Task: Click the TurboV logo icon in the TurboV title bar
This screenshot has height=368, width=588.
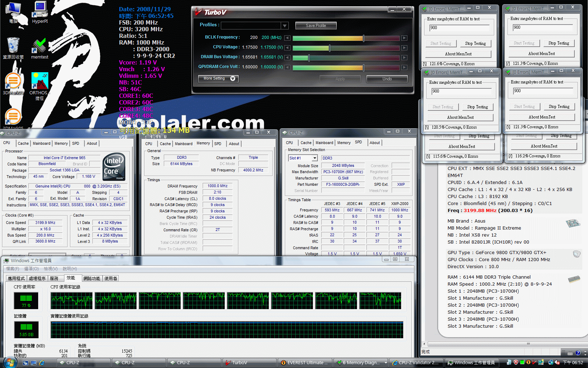Action: click(x=198, y=12)
